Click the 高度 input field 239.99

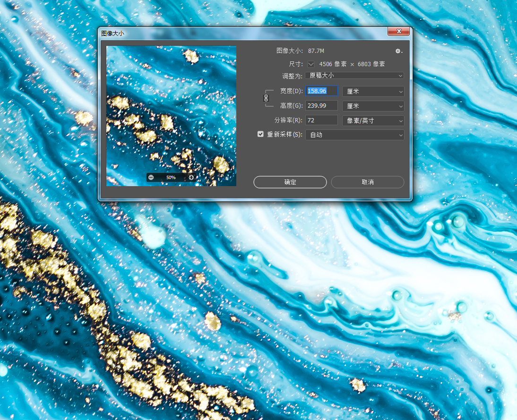pyautogui.click(x=321, y=106)
